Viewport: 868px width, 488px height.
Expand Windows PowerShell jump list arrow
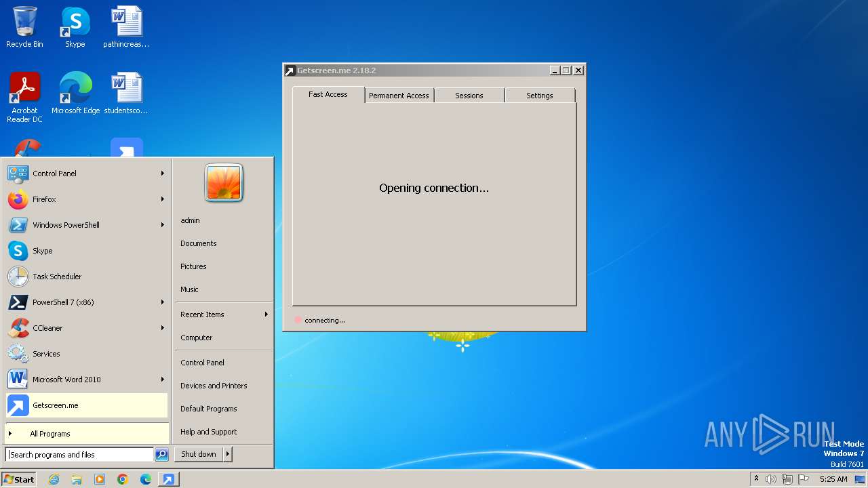pos(163,225)
